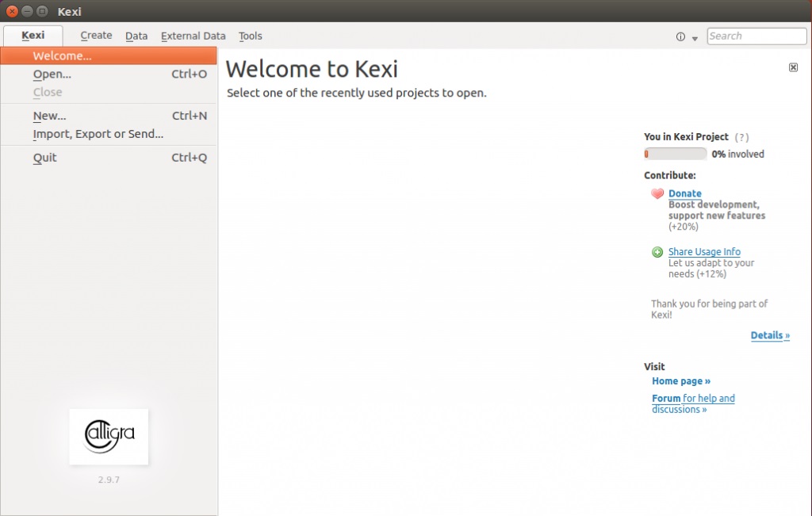Click the 0% involved label
The height and width of the screenshot is (516, 812).
point(737,155)
